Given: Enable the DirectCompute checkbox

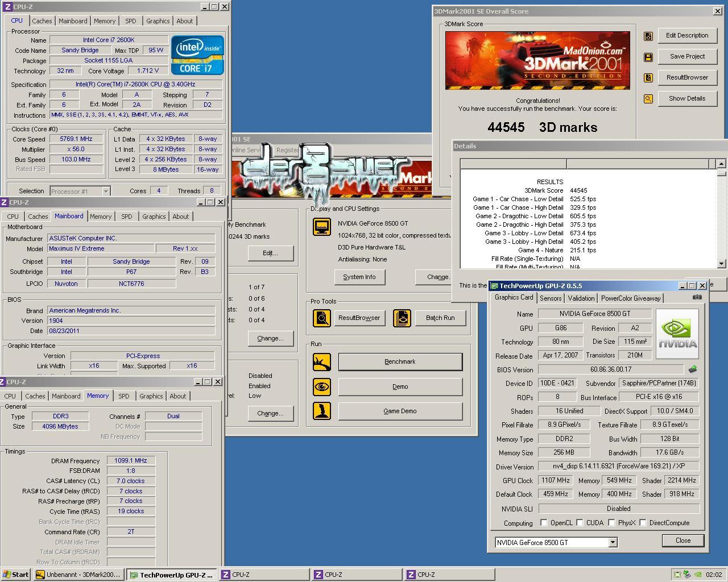Looking at the screenshot, I should [643, 523].
